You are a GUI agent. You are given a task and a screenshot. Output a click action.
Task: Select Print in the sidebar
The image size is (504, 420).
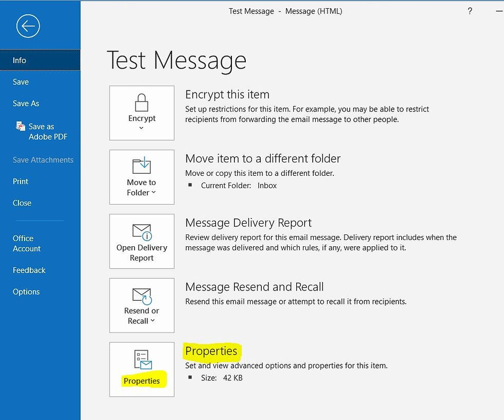(20, 181)
